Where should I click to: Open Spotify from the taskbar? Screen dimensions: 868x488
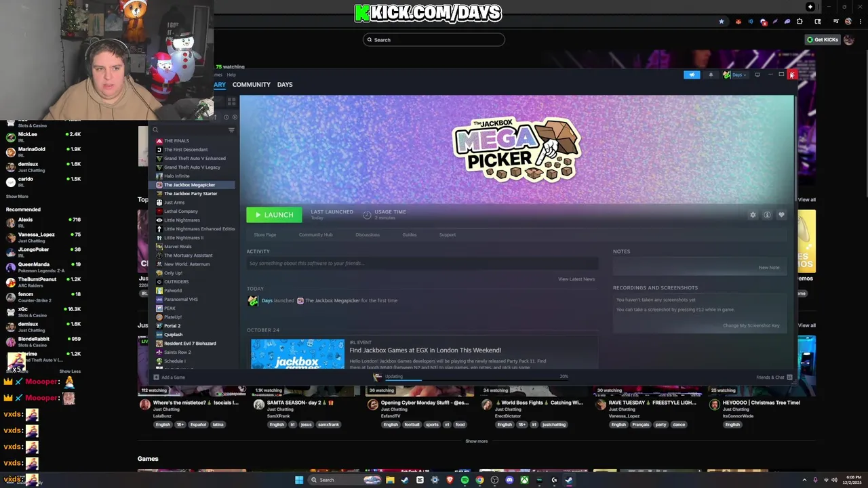pyautogui.click(x=465, y=480)
